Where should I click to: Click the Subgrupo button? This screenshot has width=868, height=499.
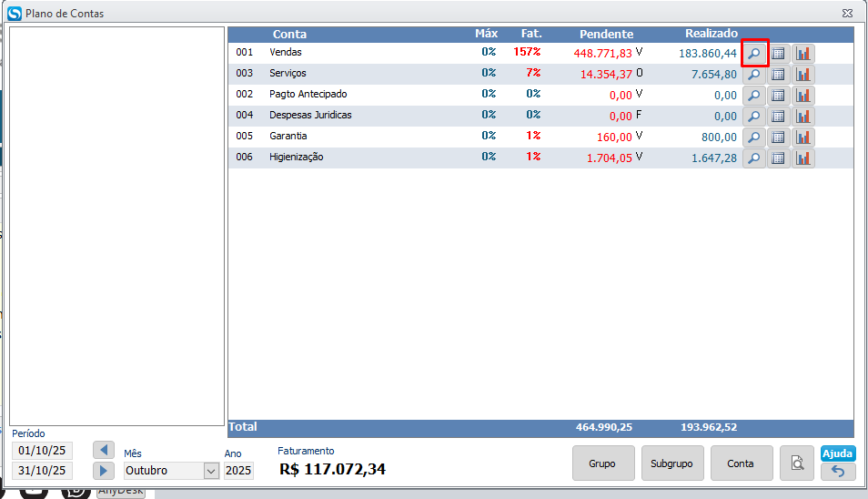click(x=671, y=463)
